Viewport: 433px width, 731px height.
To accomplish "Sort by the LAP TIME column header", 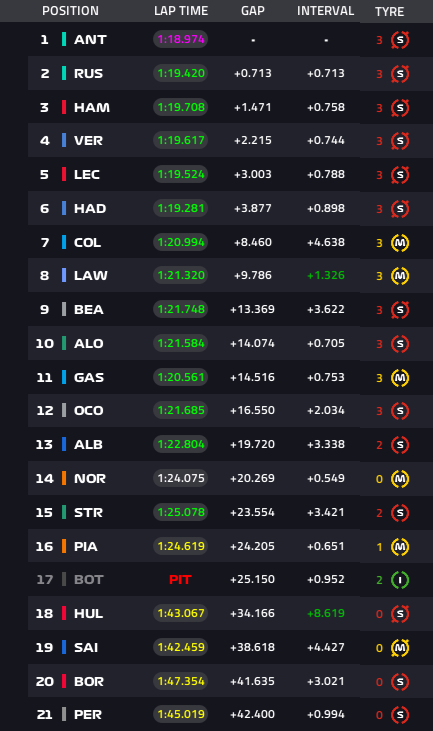I will [181, 11].
